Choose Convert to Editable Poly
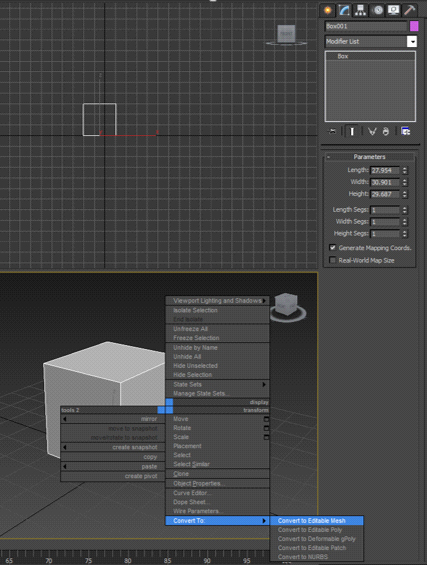The width and height of the screenshot is (427, 565). (317, 530)
